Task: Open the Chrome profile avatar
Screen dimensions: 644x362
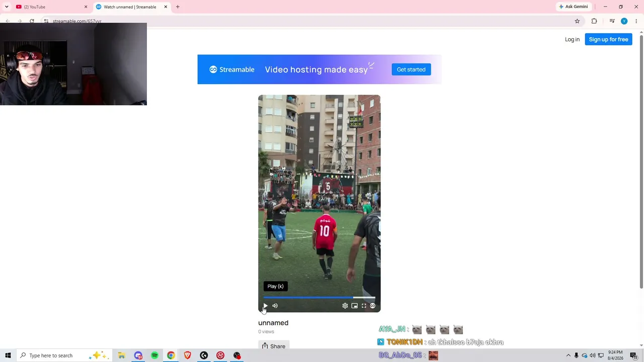Action: tap(624, 21)
